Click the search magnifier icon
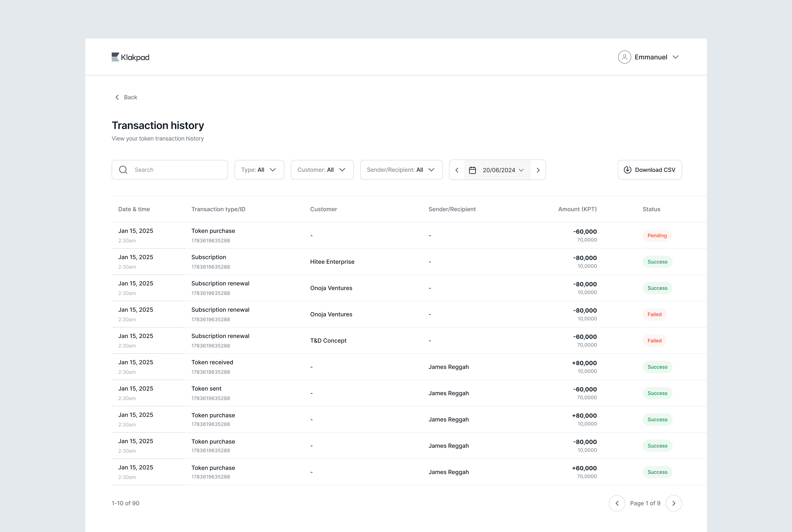 coord(123,170)
